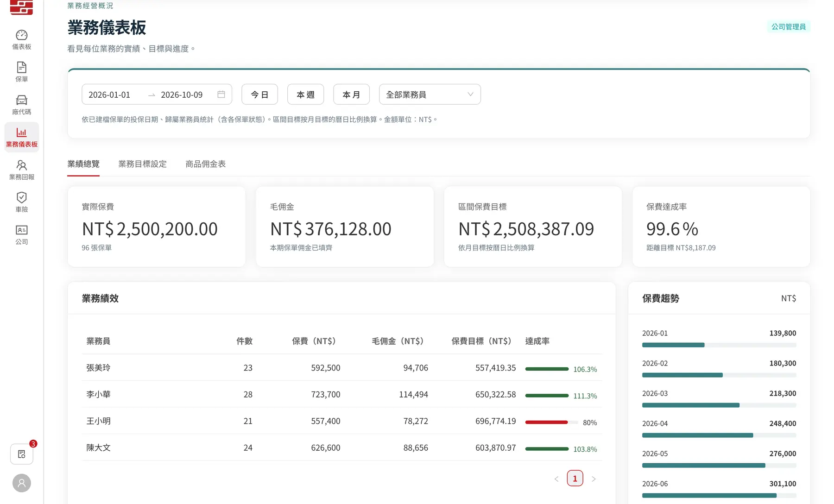Click the 2026-06 value 301,100
Image resolution: width=834 pixels, height=504 pixels.
(x=783, y=484)
